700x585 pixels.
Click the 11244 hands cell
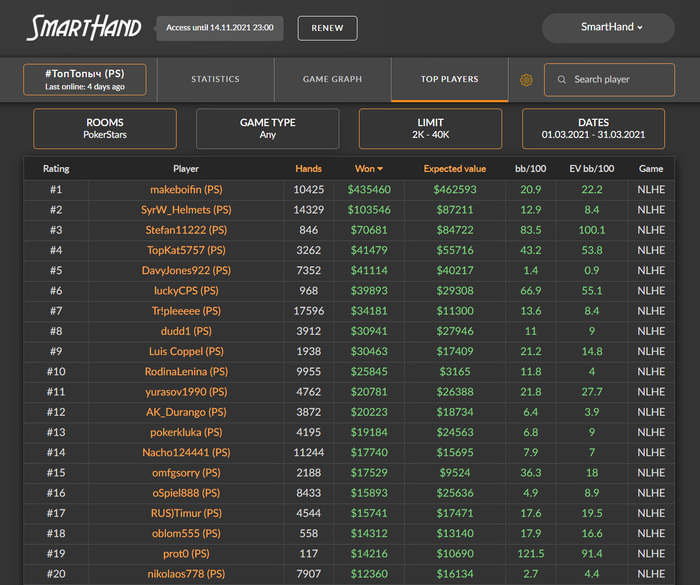[x=308, y=453]
